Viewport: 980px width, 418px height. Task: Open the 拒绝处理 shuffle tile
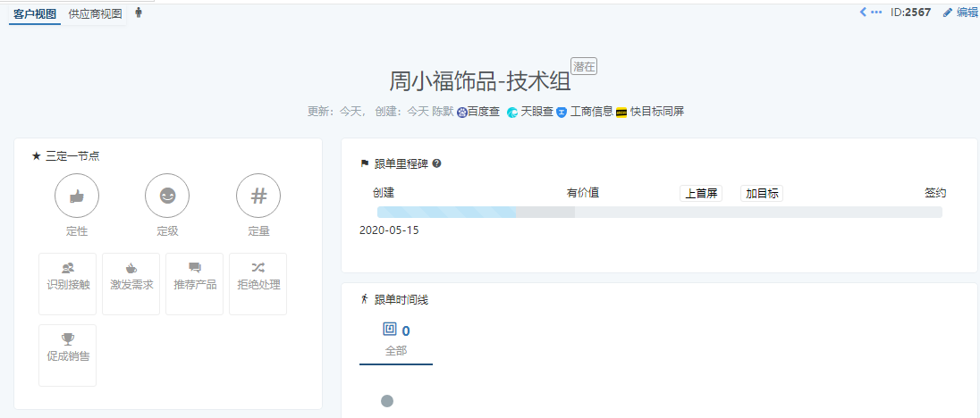pos(258,284)
